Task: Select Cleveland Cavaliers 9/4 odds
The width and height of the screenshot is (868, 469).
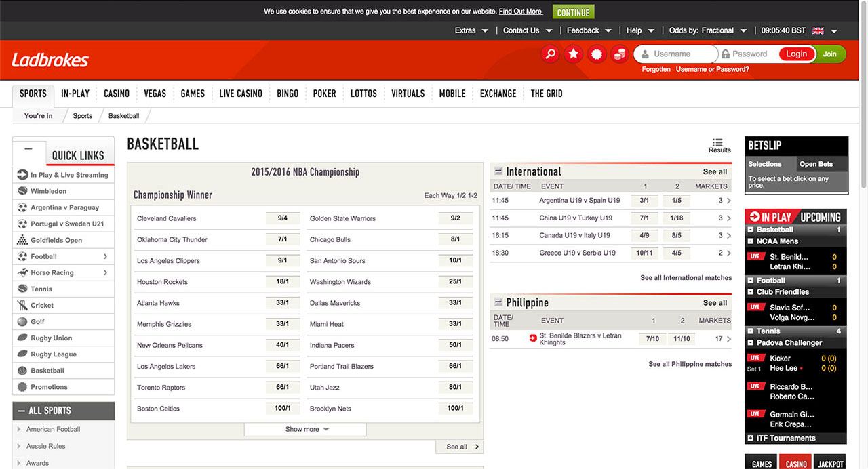Action: [x=282, y=218]
